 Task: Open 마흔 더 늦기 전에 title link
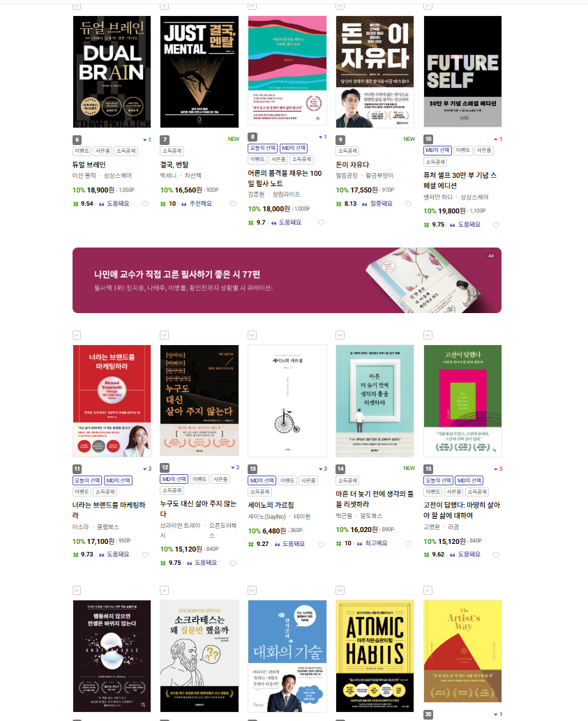pyautogui.click(x=375, y=499)
